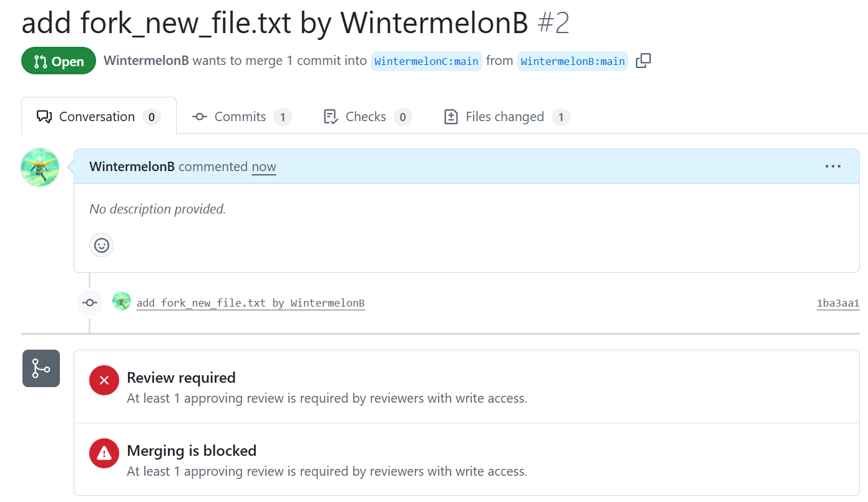Open the WintermelonB:main head branch link
This screenshot has height=502, width=868.
pyautogui.click(x=572, y=61)
